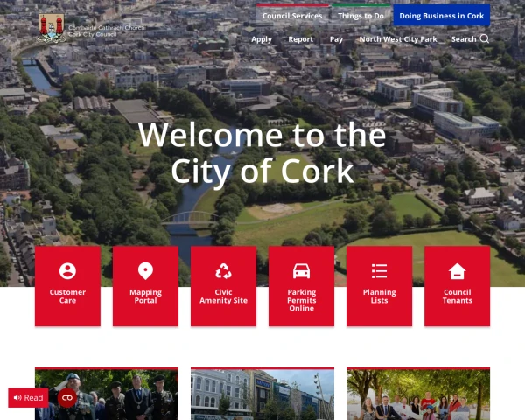Viewport: 525px width, 420px height.
Task: Open Planning Lists tile label
Action: pos(380,296)
